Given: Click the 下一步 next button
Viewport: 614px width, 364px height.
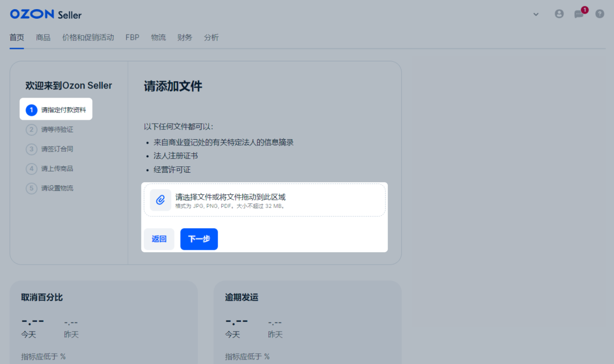Looking at the screenshot, I should pos(199,239).
